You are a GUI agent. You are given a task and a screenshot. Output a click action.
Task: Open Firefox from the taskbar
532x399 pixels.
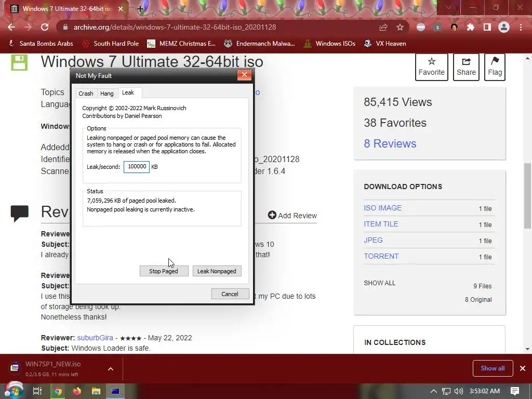[x=77, y=391]
